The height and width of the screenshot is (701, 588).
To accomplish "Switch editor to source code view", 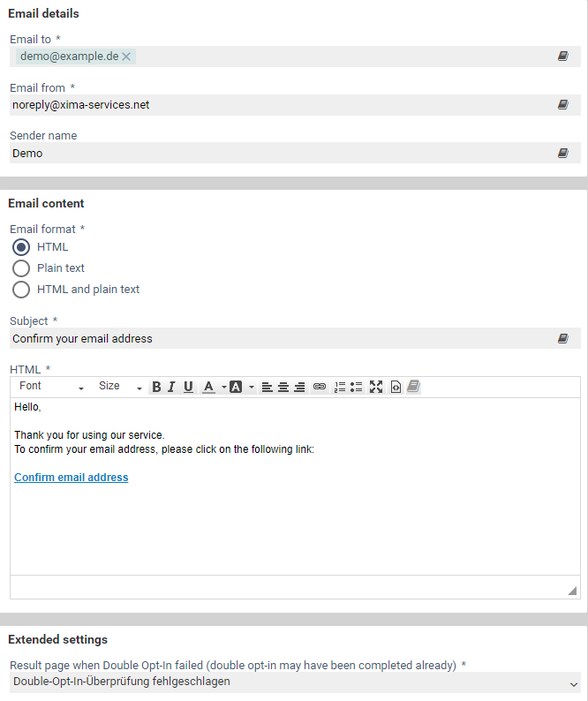I will (x=396, y=387).
